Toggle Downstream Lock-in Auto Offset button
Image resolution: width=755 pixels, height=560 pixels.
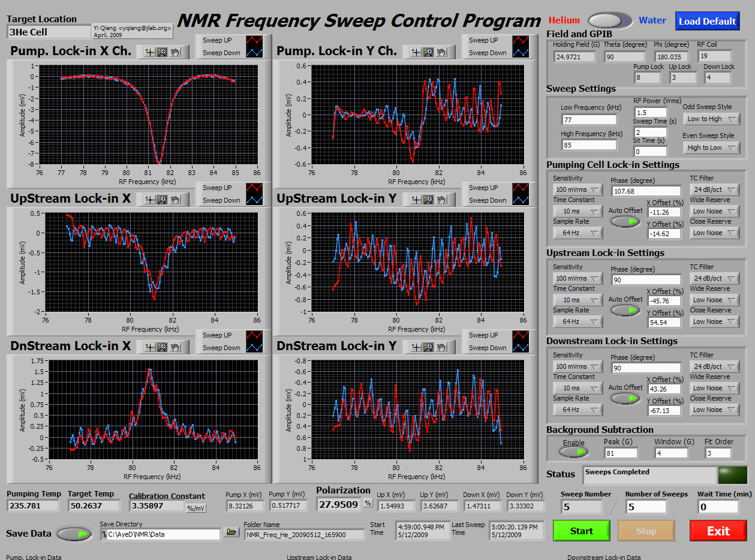tap(625, 398)
